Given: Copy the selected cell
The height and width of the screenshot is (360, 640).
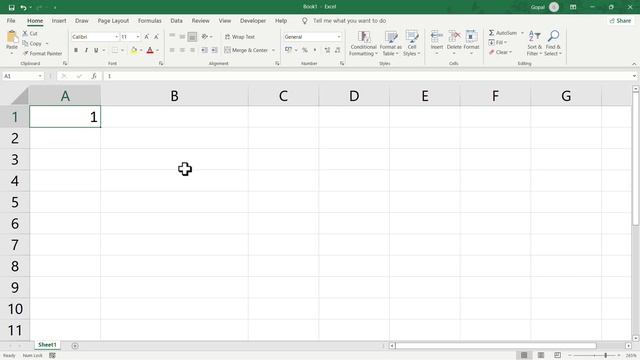Looking at the screenshot, I should coord(32,43).
